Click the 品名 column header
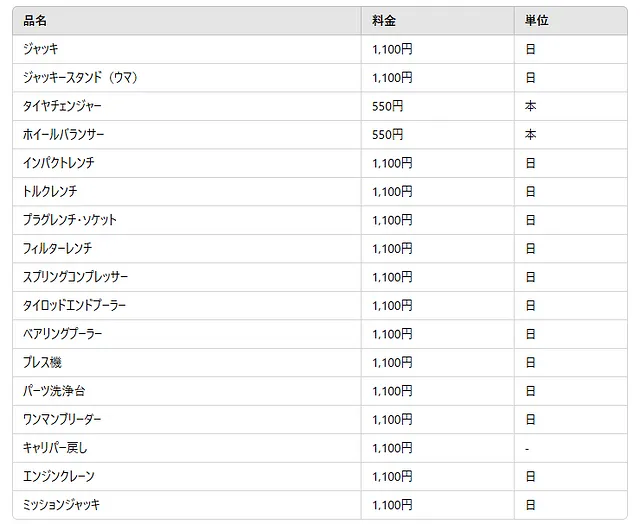This screenshot has width=640, height=524. point(35,20)
